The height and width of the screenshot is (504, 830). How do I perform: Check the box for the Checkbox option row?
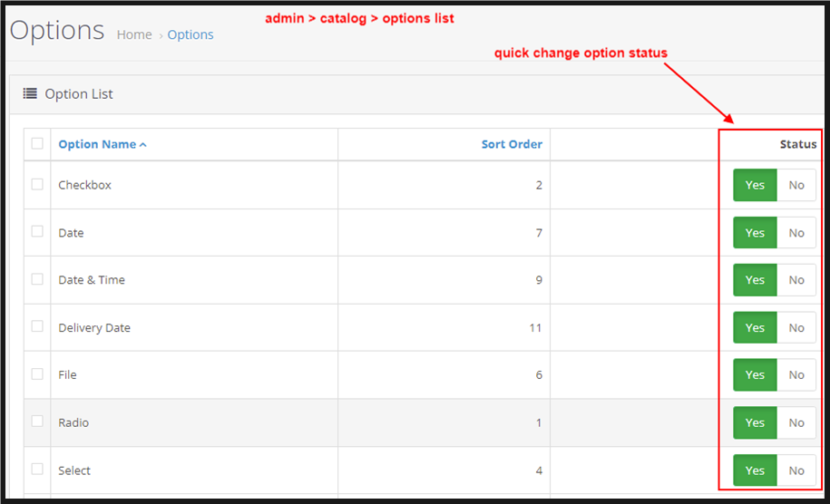(x=37, y=184)
